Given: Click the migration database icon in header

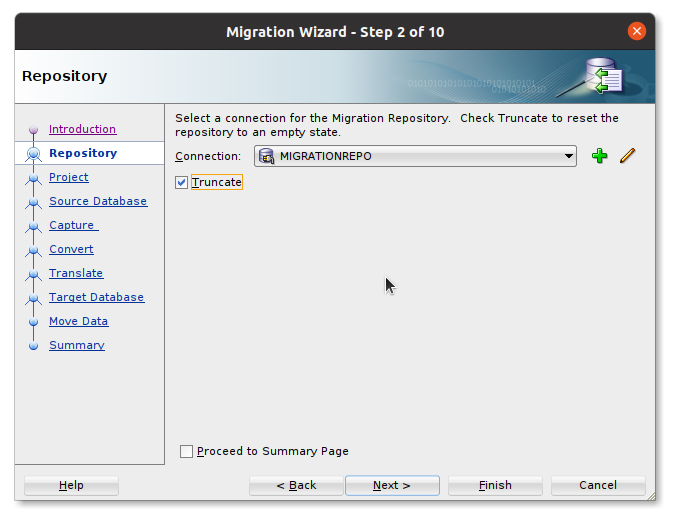Looking at the screenshot, I should [x=604, y=76].
